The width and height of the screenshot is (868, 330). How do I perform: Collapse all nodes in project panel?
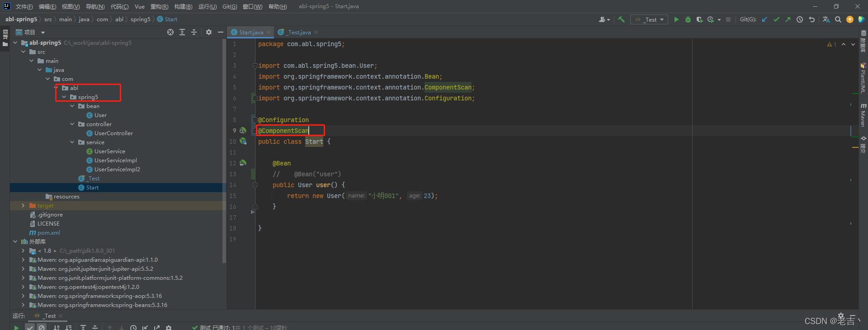(x=194, y=32)
